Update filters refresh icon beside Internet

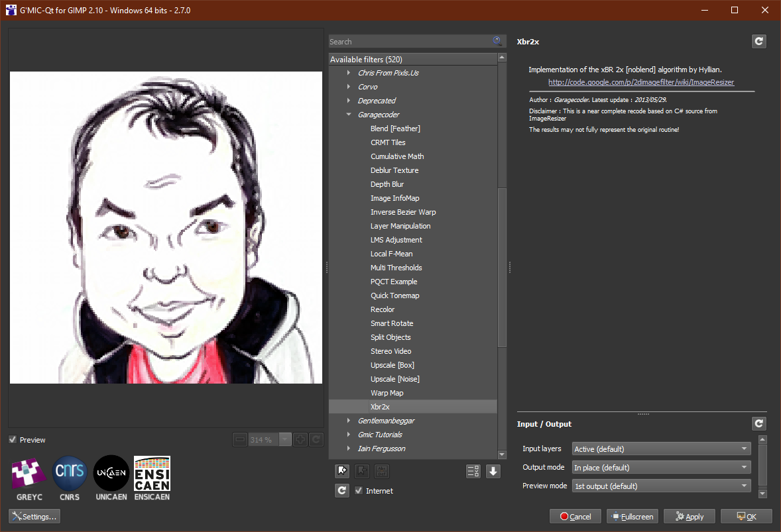pos(342,490)
